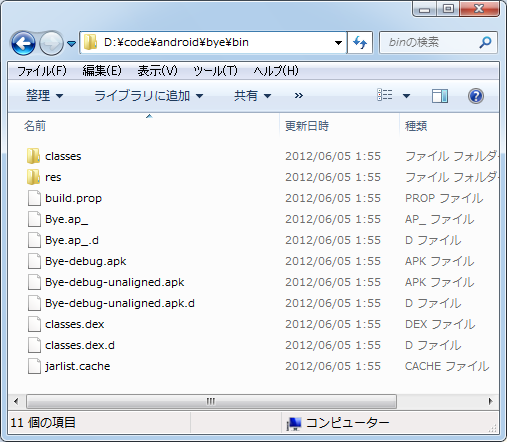Open the view options dropdown arrow

406,96
